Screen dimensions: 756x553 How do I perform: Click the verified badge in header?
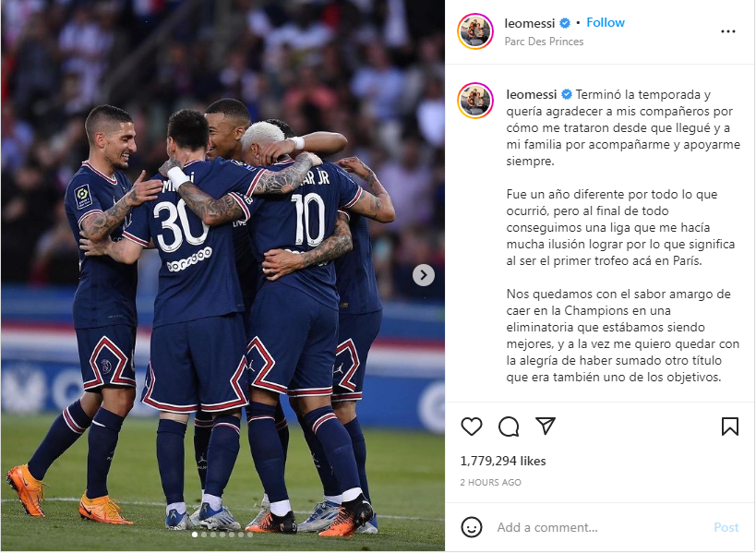pos(565,23)
